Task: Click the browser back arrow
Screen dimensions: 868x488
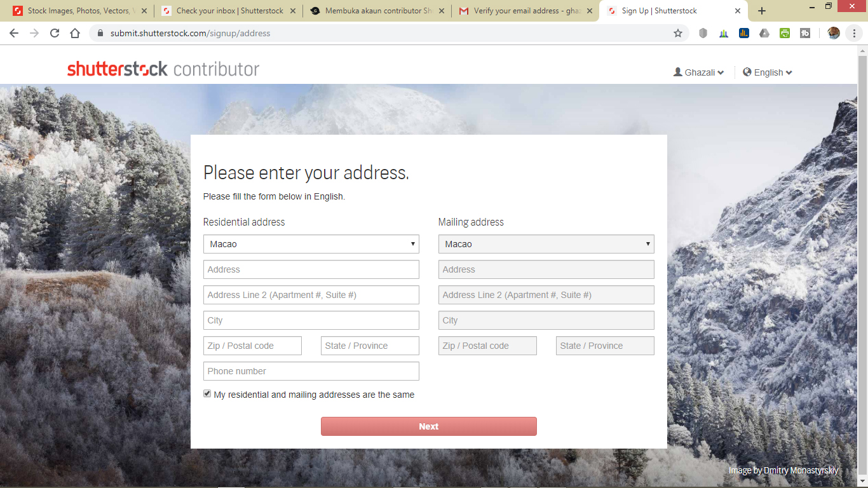Action: pyautogui.click(x=14, y=34)
